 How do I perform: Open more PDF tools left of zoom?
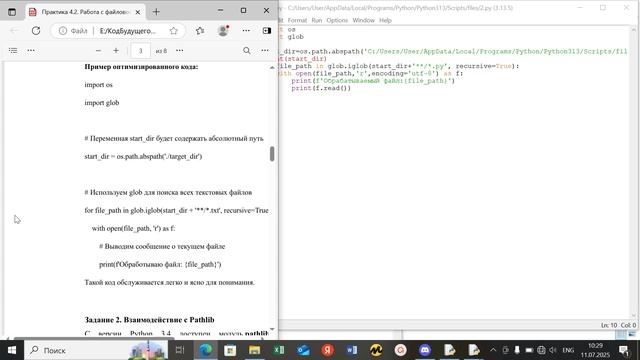click(x=31, y=51)
